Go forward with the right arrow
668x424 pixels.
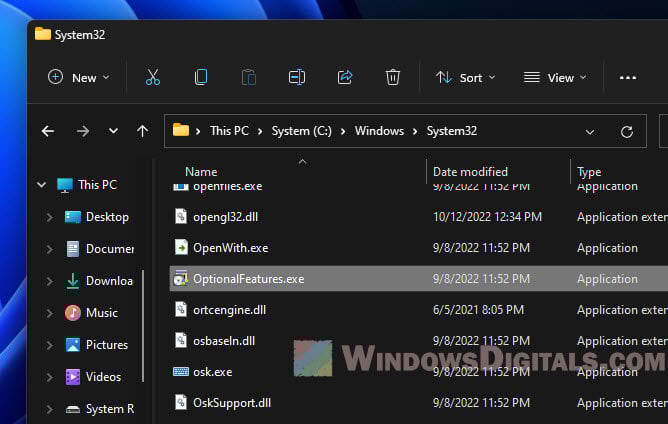83,131
